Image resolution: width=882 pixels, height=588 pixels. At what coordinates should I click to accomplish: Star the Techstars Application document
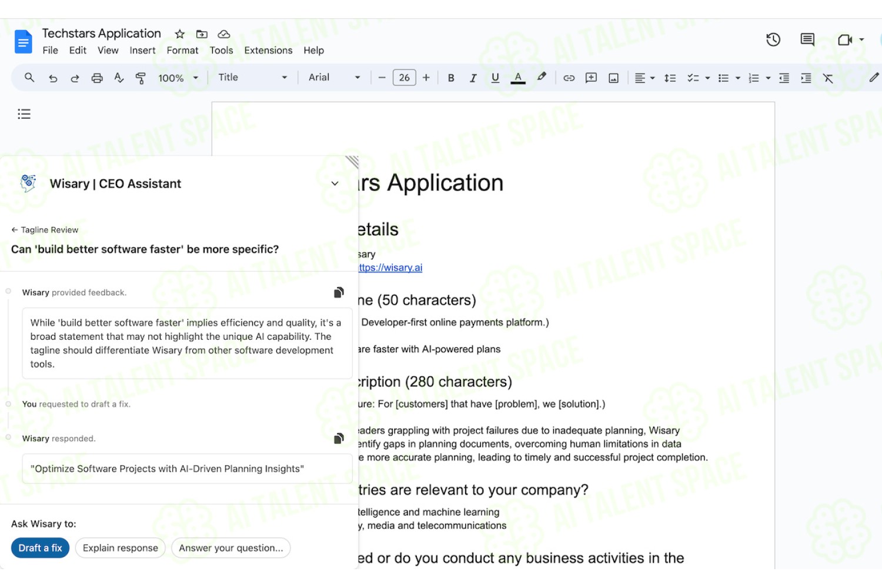(180, 34)
